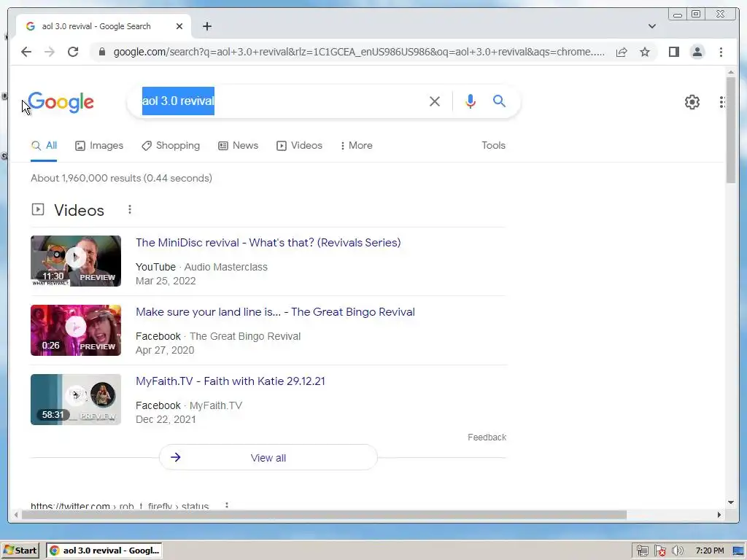Select the Chrome taskbar button
This screenshot has height=560, width=747.
(x=105, y=551)
